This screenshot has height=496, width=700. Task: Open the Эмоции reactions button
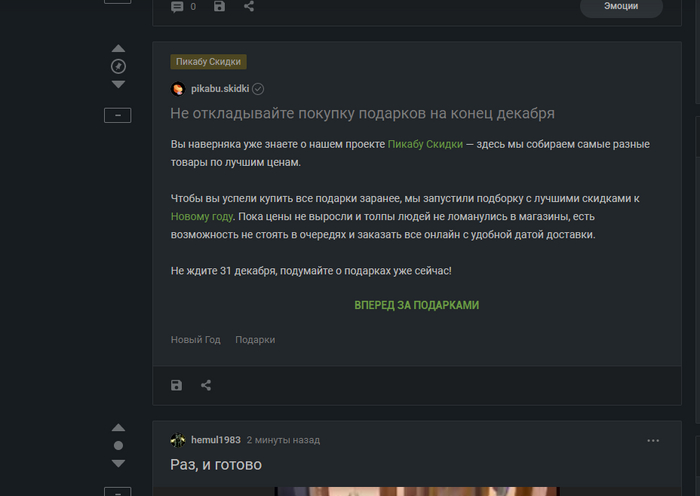coord(621,7)
